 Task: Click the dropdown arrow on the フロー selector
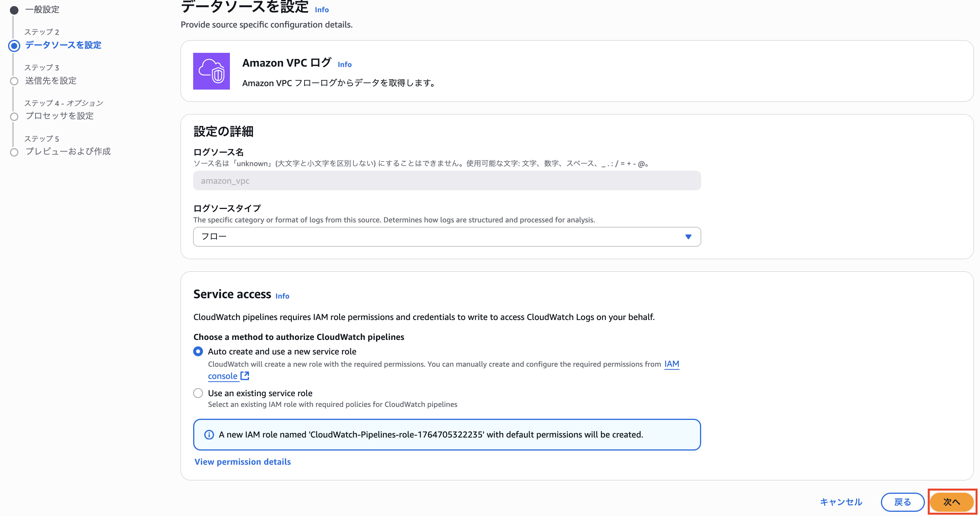(x=687, y=237)
